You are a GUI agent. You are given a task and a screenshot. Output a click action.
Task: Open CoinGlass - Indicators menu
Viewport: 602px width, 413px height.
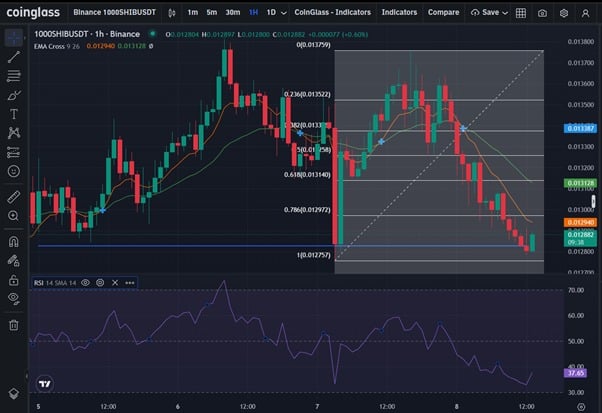pos(332,12)
